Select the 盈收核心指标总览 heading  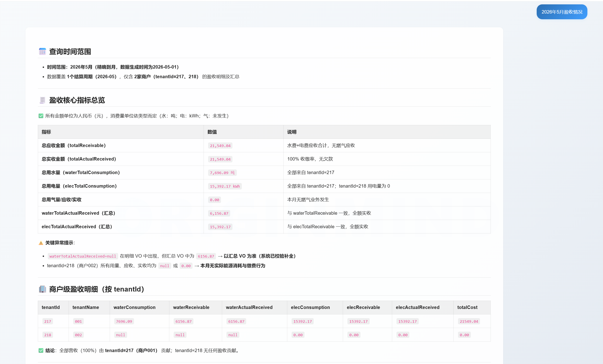pos(77,100)
